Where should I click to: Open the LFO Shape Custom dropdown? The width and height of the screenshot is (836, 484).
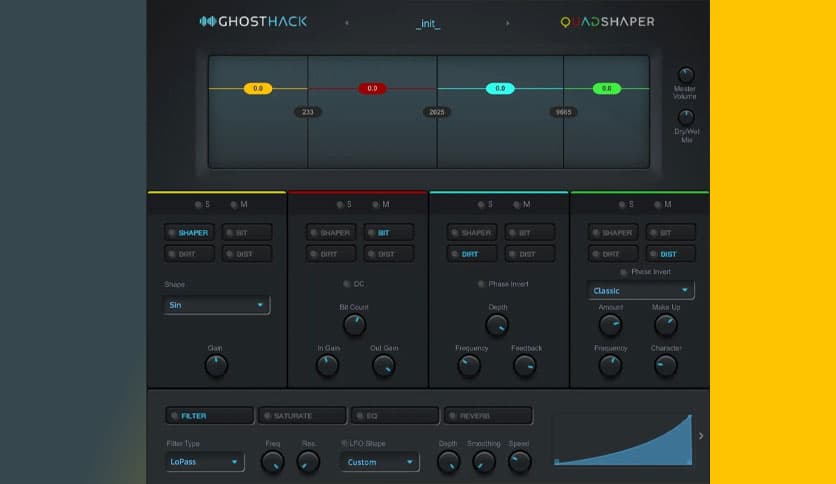point(380,462)
